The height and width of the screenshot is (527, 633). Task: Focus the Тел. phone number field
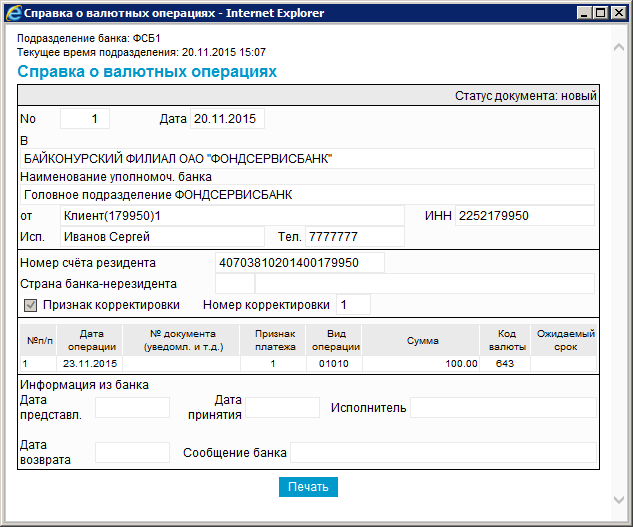pos(355,237)
